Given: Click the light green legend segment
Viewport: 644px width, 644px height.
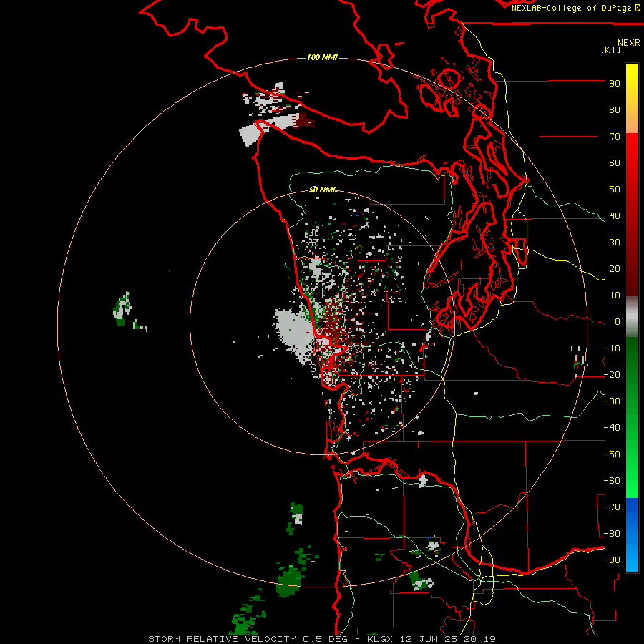Looking at the screenshot, I should 632,472.
